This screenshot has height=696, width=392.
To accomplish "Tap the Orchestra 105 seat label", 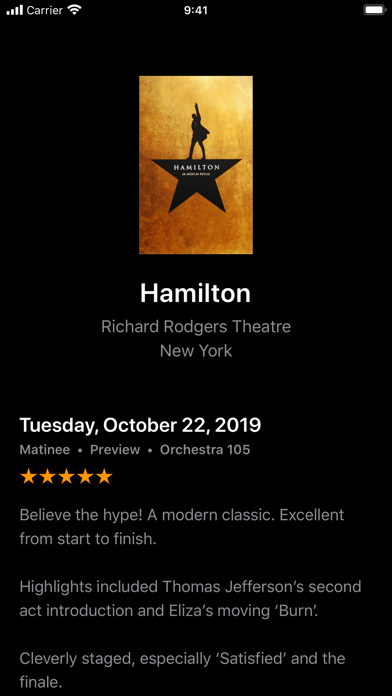I will tap(205, 450).
